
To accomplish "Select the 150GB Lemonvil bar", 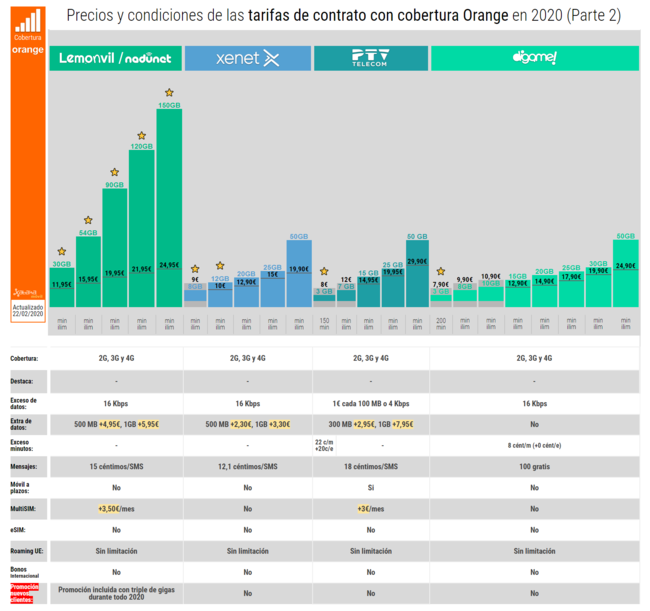I will 169,205.
